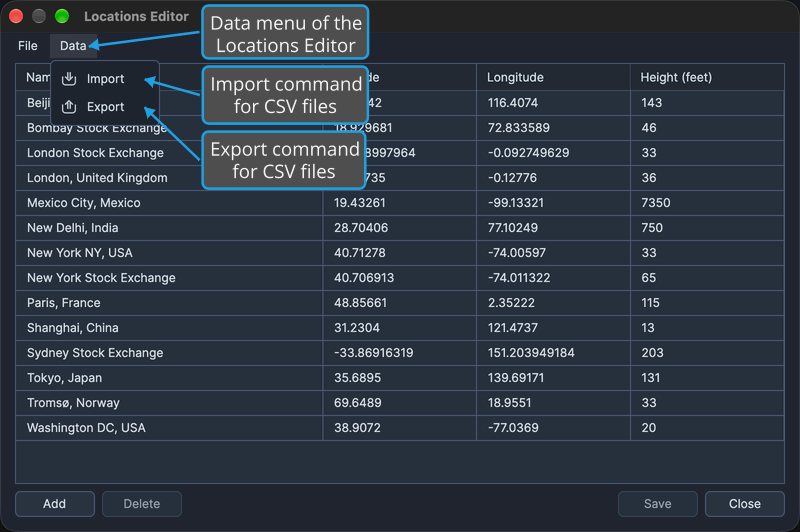Click height value 143
This screenshot has width=800, height=532.
(652, 103)
